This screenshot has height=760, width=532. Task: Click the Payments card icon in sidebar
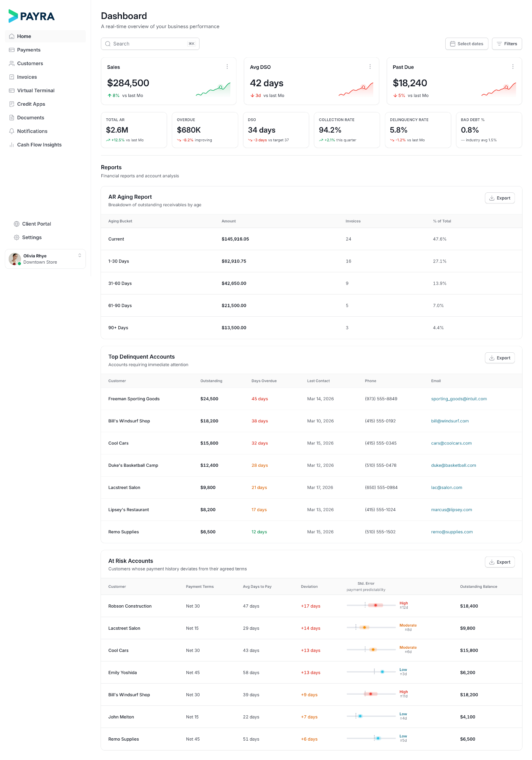[x=12, y=50]
